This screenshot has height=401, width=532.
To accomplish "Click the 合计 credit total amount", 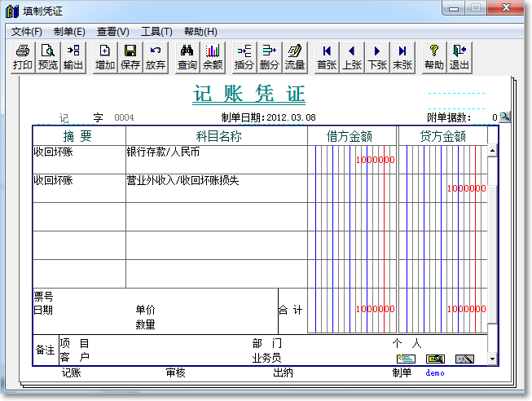I will click(466, 309).
